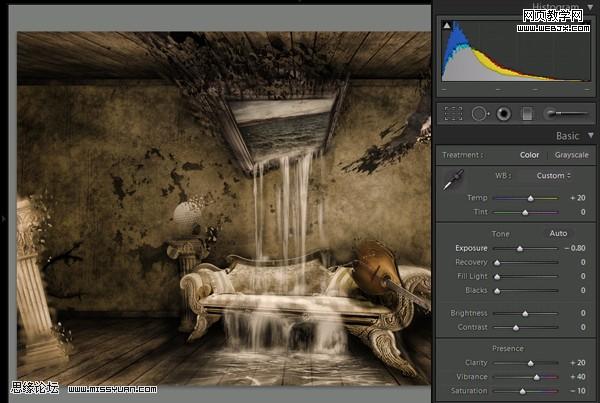
Task: Set Treatment to Grayscale
Action: (x=572, y=155)
